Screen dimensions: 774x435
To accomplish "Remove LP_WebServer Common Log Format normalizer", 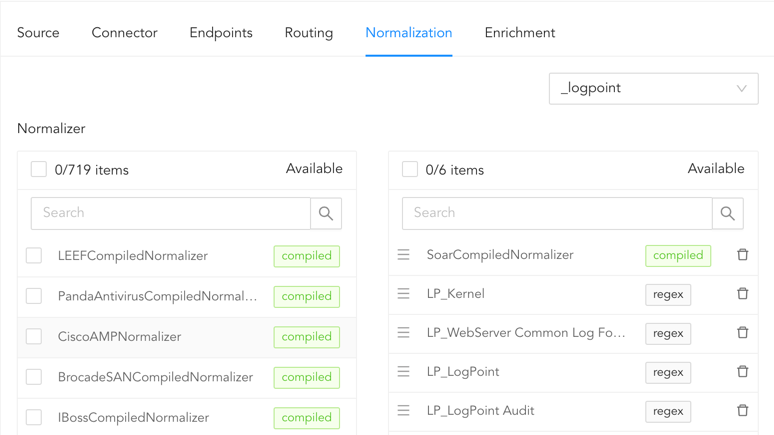I will tap(742, 333).
